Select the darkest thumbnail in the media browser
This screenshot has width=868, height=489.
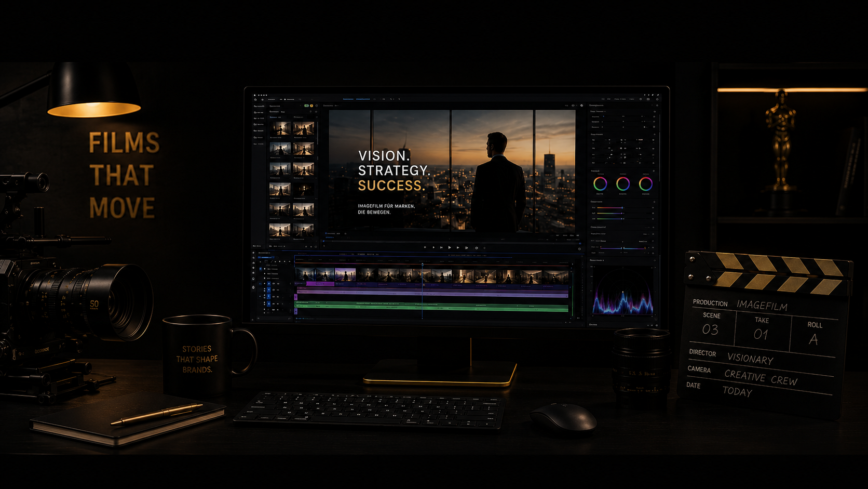pos(304,190)
